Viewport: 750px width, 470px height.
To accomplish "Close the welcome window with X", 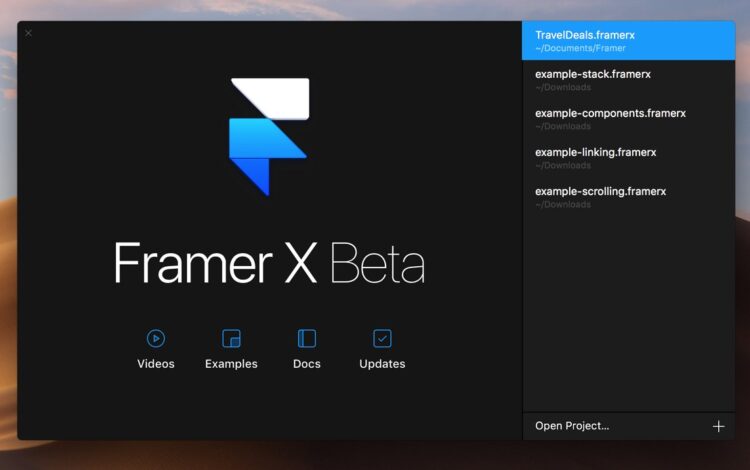I will click(x=29, y=33).
